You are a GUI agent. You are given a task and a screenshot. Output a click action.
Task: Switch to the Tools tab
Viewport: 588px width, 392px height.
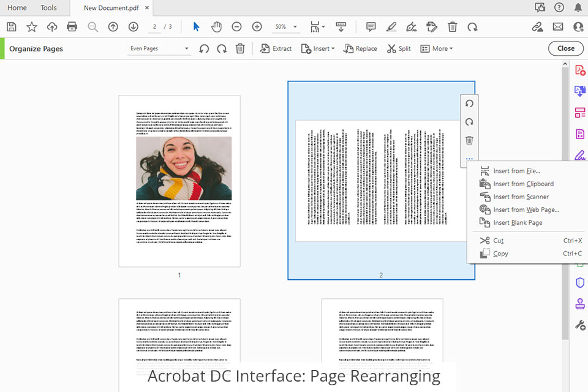pyautogui.click(x=48, y=7)
